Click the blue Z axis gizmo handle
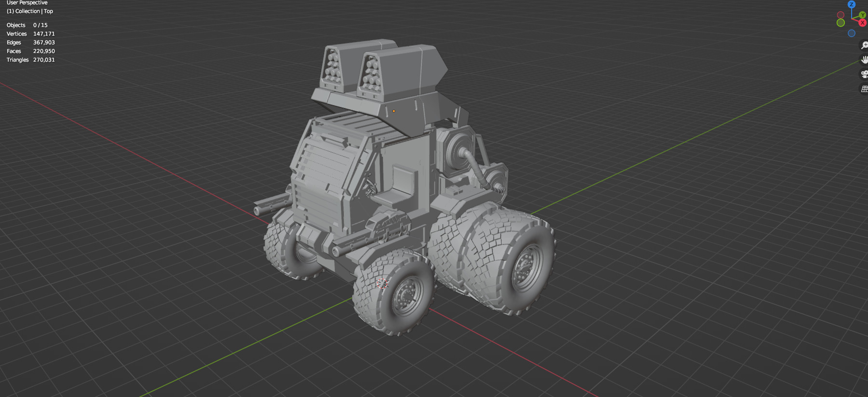868x397 pixels. 852,4
